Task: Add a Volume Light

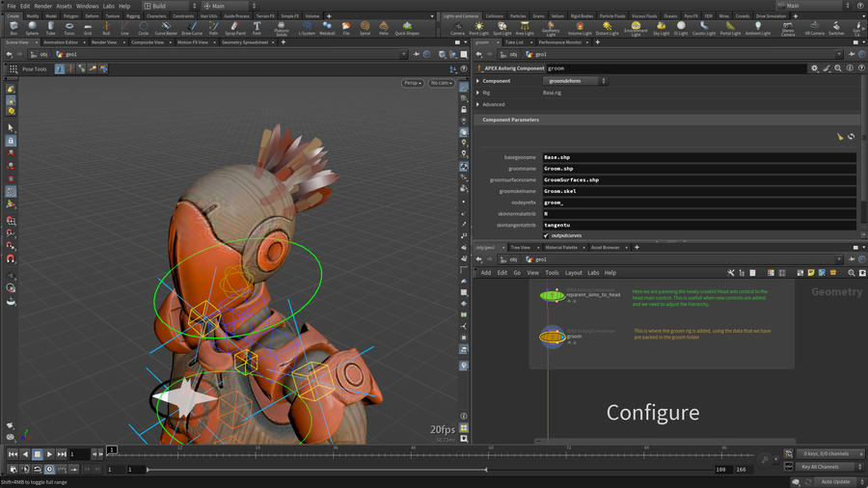Action: [x=580, y=28]
